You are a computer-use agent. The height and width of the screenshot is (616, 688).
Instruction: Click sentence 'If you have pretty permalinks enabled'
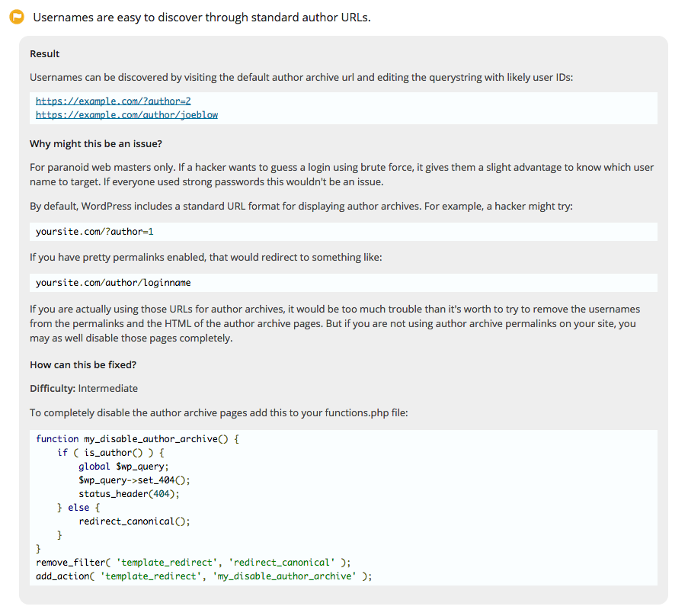(x=206, y=257)
